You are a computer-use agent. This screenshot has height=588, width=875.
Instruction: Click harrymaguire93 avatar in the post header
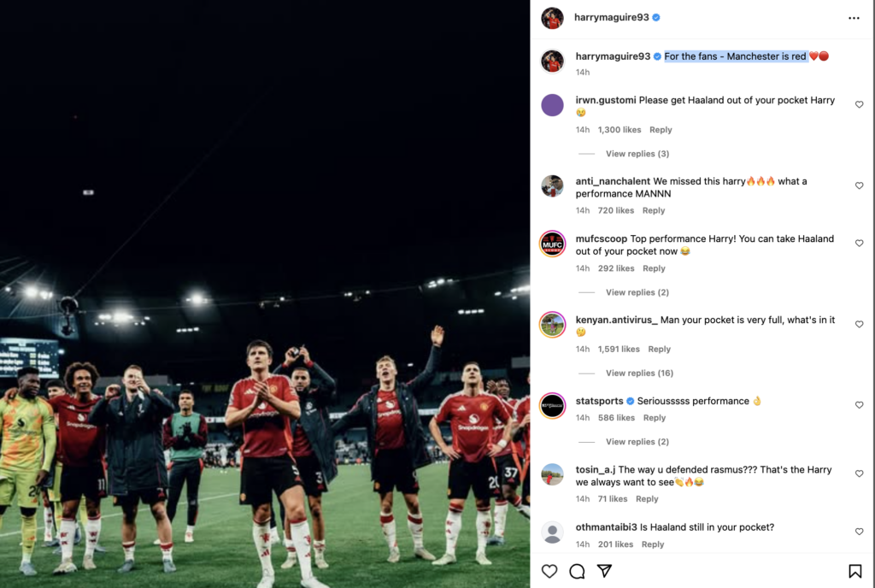[x=553, y=18]
